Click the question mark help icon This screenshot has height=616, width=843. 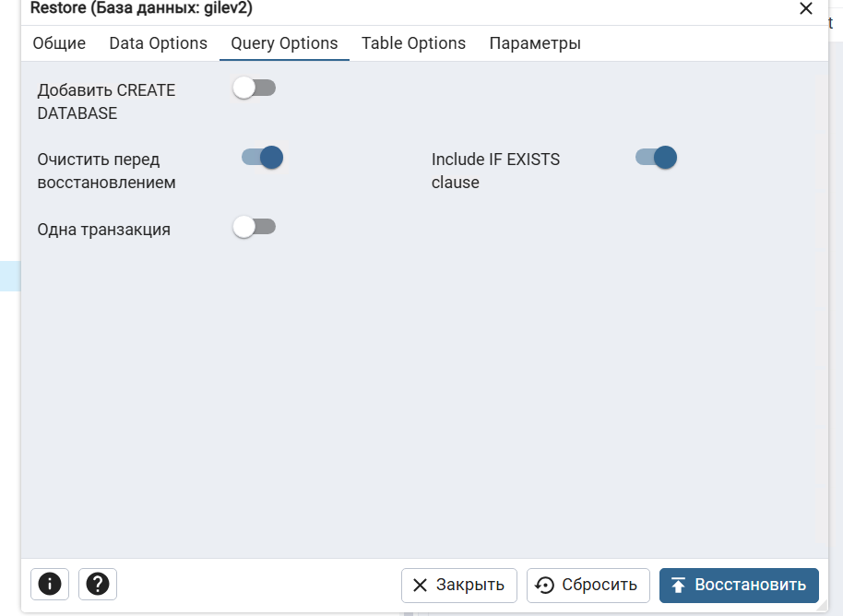click(x=98, y=584)
